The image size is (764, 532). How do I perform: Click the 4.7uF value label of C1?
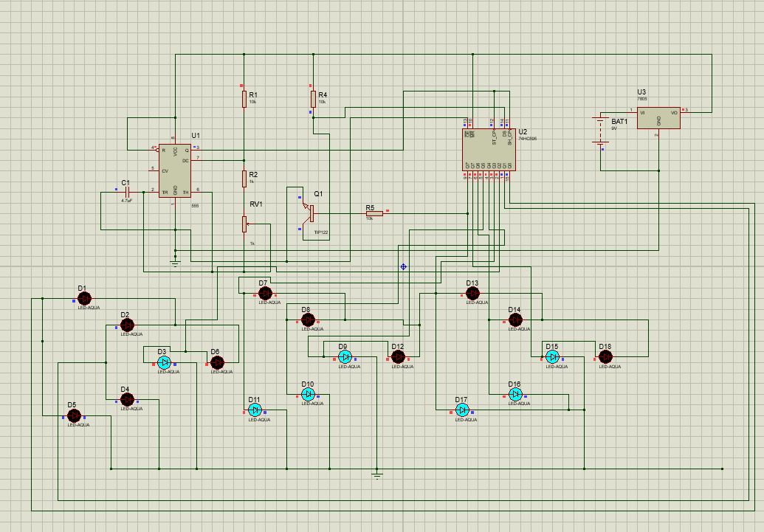pos(127,200)
